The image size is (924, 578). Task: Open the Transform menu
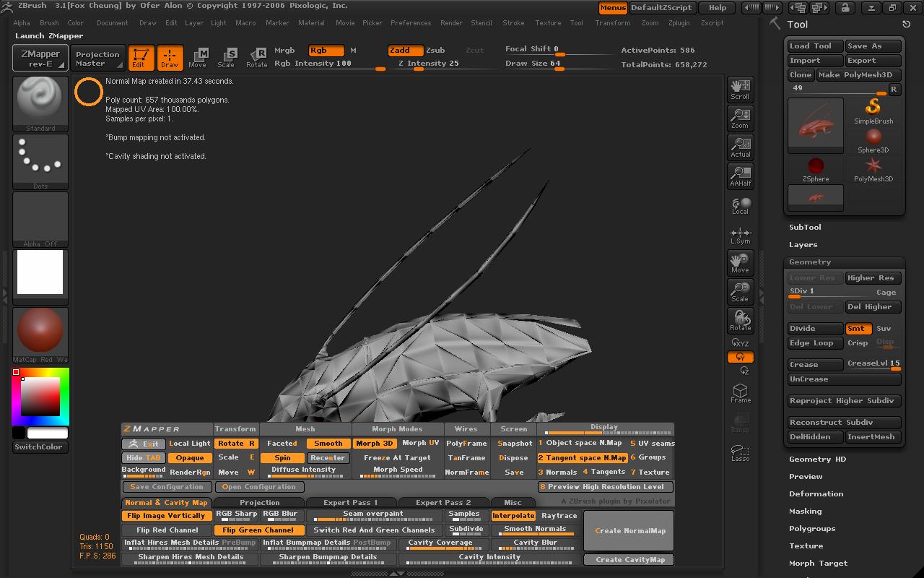pyautogui.click(x=613, y=23)
